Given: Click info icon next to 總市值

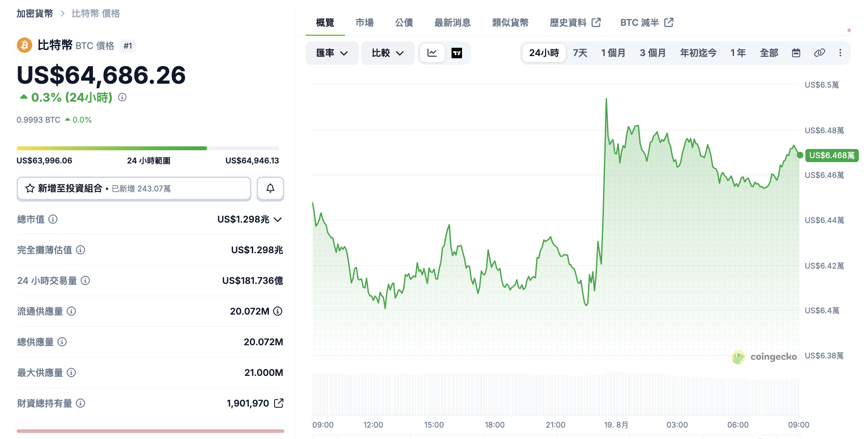Looking at the screenshot, I should [x=53, y=219].
